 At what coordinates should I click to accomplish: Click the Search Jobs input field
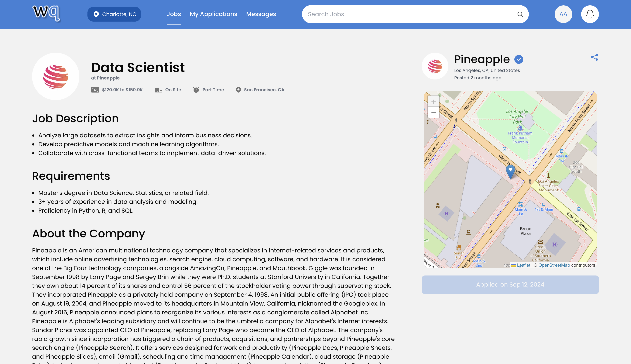[x=410, y=14]
